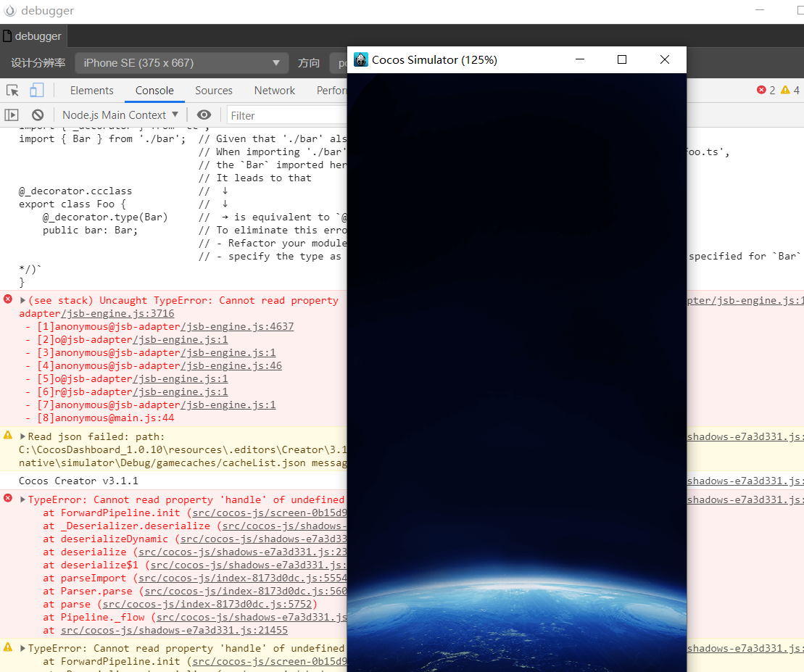
Task: Open the Network tab
Action: pos(275,91)
